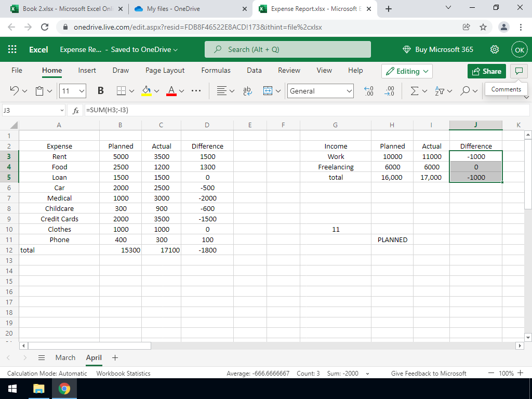532x399 pixels.
Task: Open the General number format dropdown
Action: [320, 91]
